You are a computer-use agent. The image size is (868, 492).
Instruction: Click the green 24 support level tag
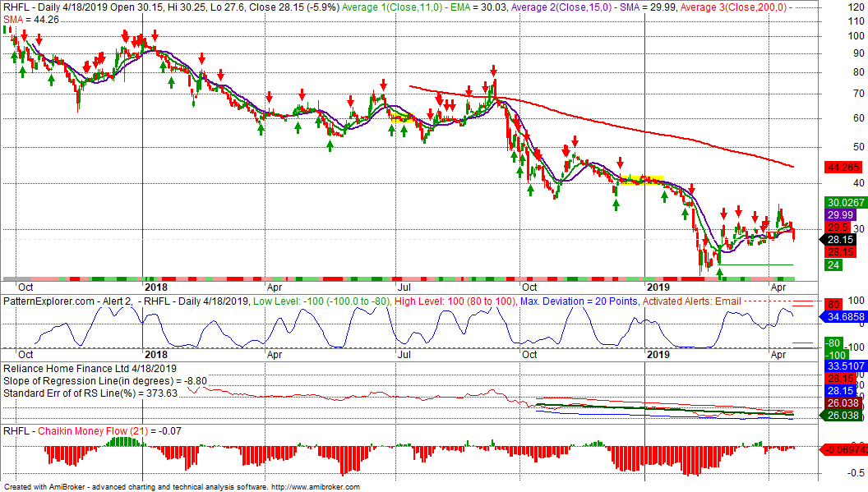(x=833, y=265)
